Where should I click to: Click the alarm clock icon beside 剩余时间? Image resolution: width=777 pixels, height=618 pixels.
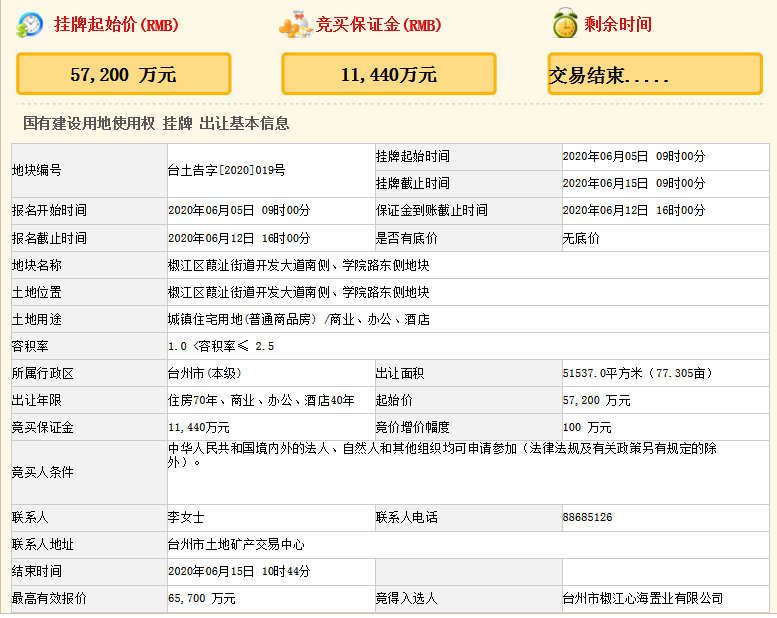tap(565, 23)
